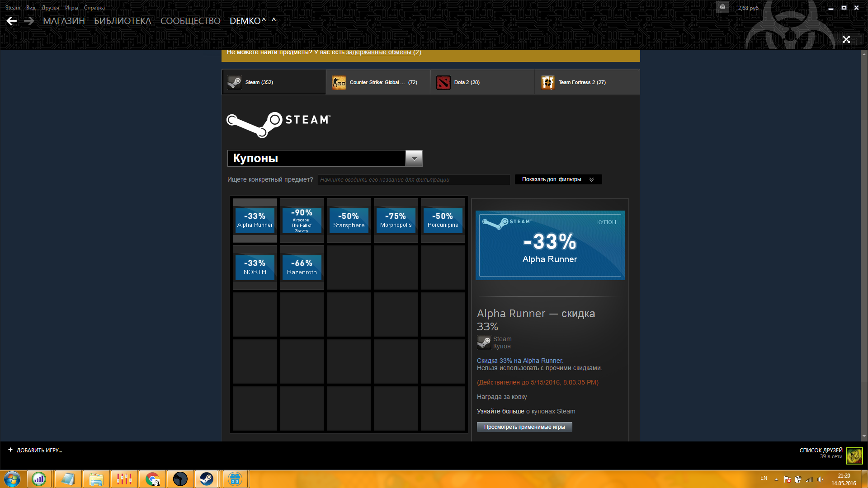Click ДОБАВИТЬ ИГРУ...
The image size is (868, 488).
39,450
